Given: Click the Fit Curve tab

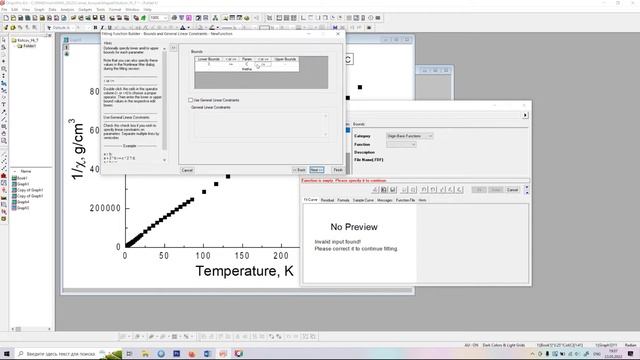Looking at the screenshot, I should [x=311, y=200].
